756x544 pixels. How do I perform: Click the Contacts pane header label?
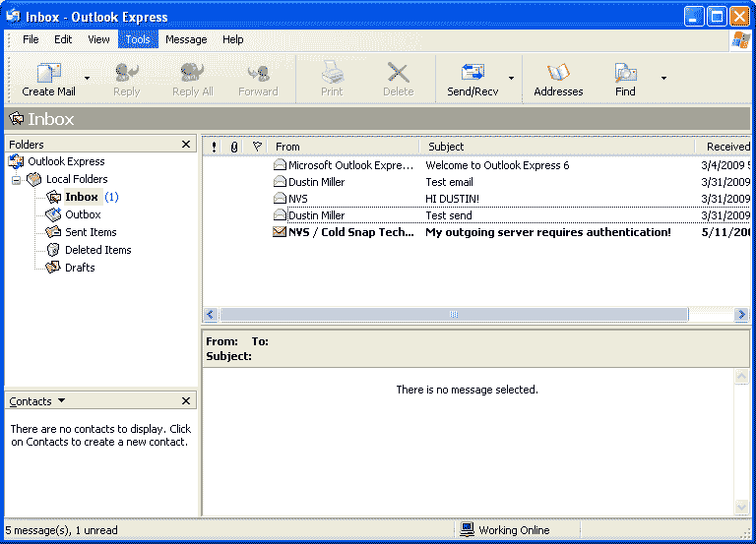31,401
